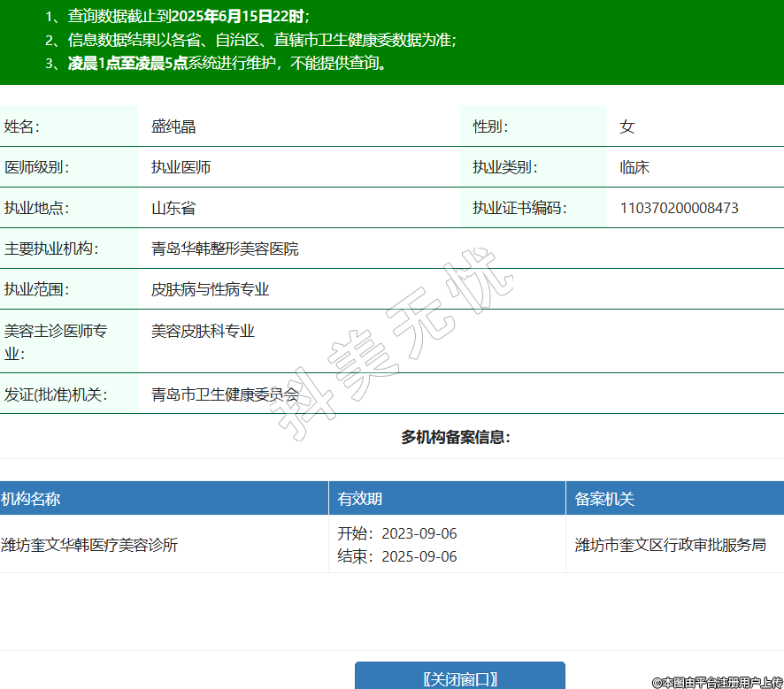Click the 有效期 column header
784x689 pixels.
click(359, 499)
